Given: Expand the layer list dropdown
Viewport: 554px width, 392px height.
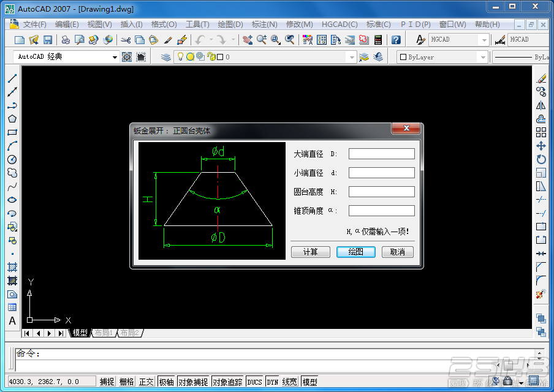Looking at the screenshot, I should tap(351, 57).
